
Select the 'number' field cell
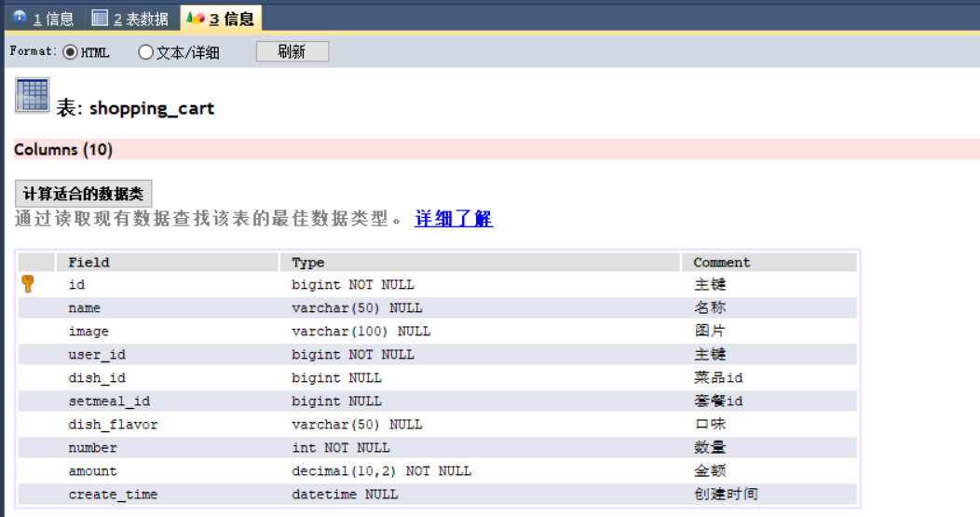(x=167, y=448)
